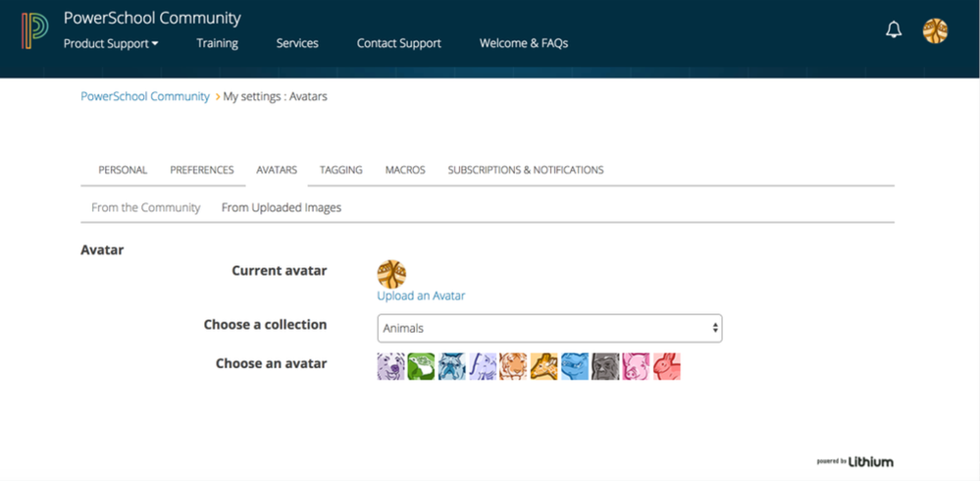The height and width of the screenshot is (481, 980).
Task: Click the Avatar section heading
Action: click(102, 250)
